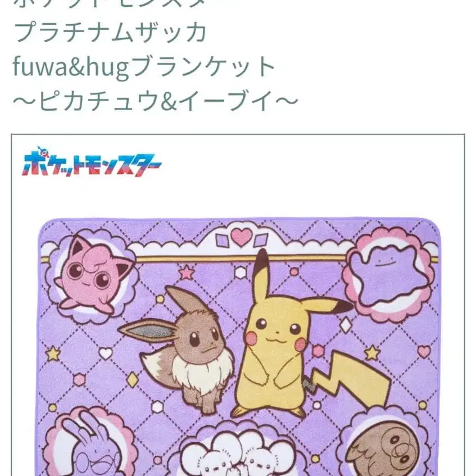Tap the Jigglypuff character on blanket

point(93,275)
